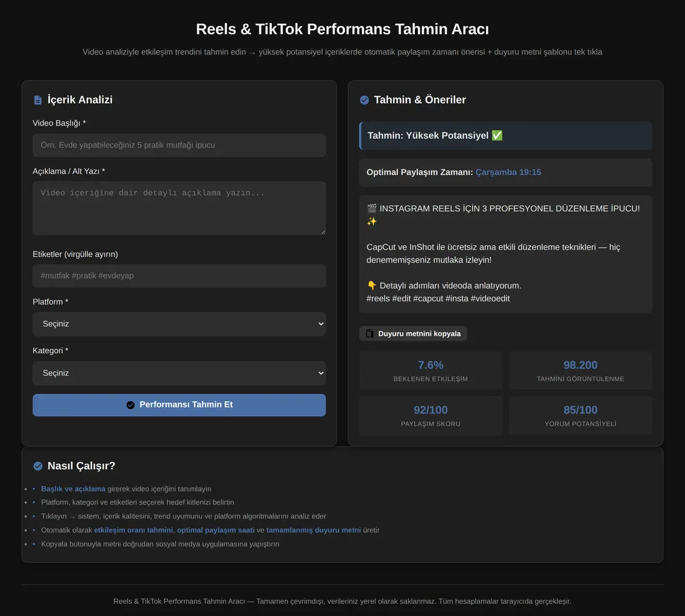Focus the Açıklama / Alt Yazı textarea
Image resolution: width=685 pixels, height=616 pixels.
(x=179, y=208)
